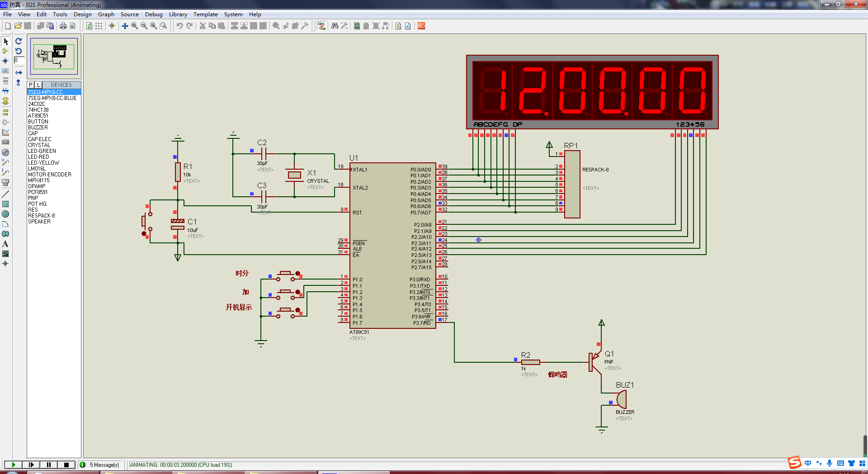
Task: Select the Subcircuit Mode tool
Action: [5, 100]
